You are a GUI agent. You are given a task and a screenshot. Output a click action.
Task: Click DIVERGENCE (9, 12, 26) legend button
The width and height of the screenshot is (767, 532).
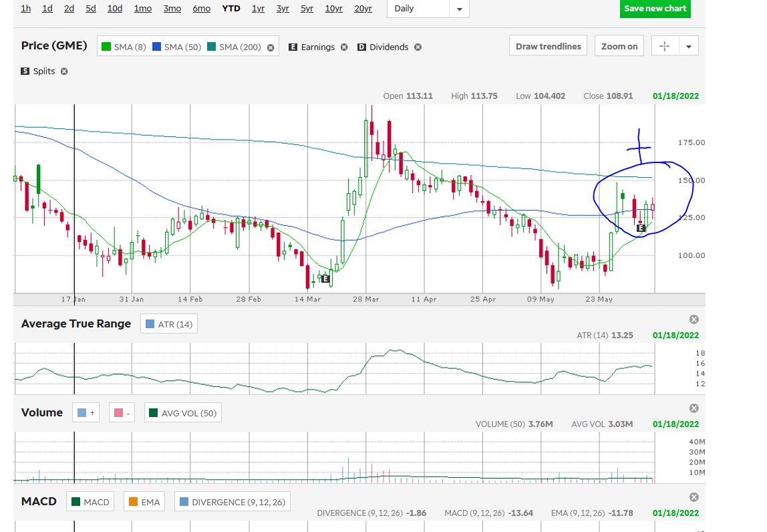[233, 502]
